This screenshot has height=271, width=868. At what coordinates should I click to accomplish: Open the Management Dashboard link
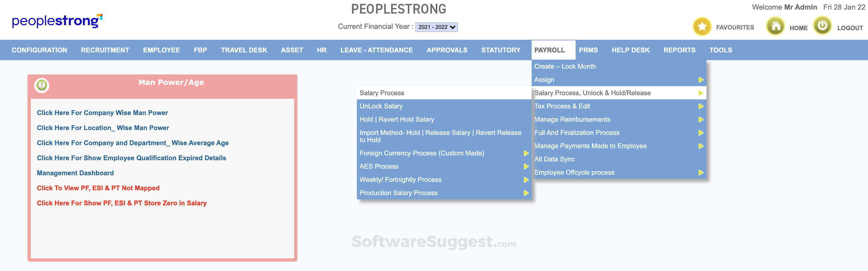(x=75, y=173)
